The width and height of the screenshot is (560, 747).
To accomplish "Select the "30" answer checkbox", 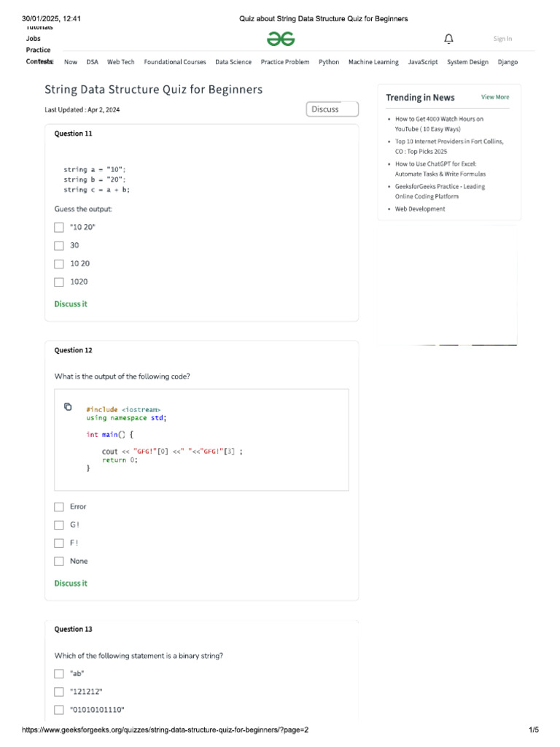I will pyautogui.click(x=59, y=246).
